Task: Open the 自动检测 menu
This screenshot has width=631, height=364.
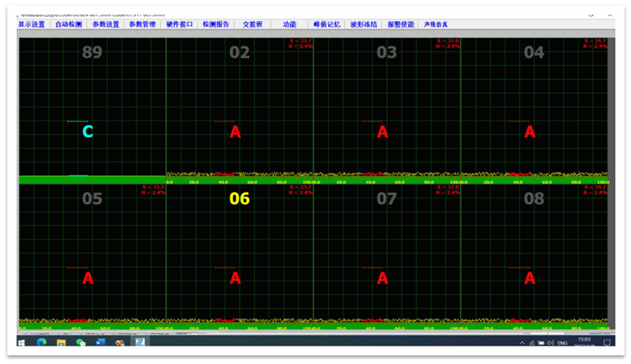Action: (x=68, y=24)
